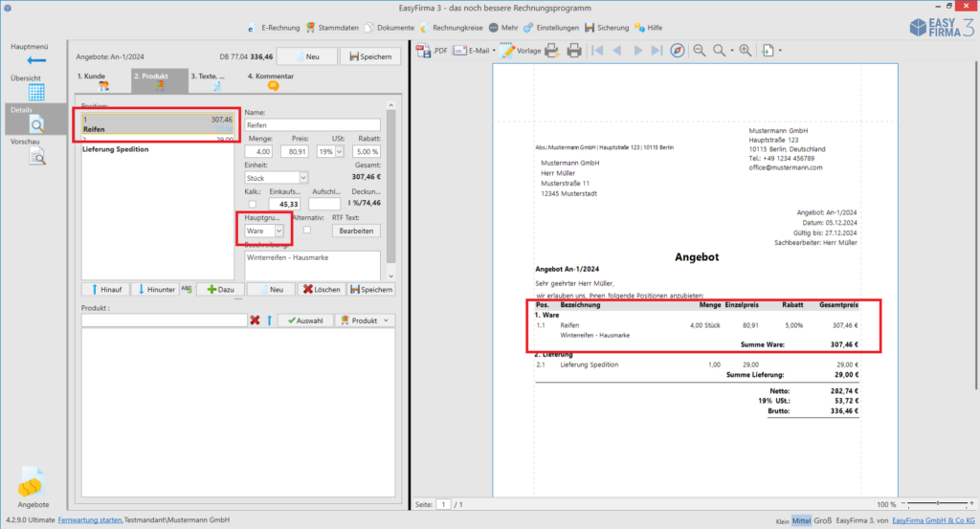The width and height of the screenshot is (980, 529).
Task: Click the page export icon
Action: (x=768, y=51)
